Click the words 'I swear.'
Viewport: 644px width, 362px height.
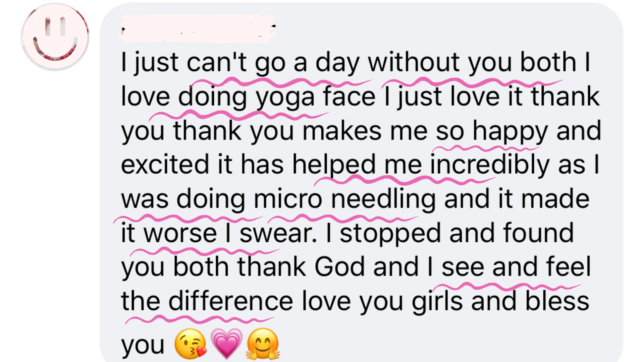(271, 233)
